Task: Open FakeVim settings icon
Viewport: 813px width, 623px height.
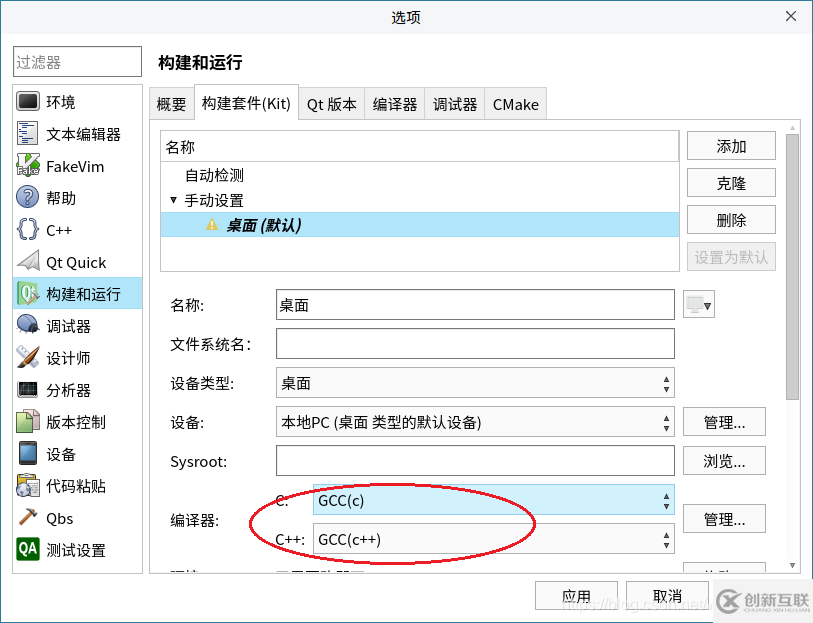Action: 27,165
